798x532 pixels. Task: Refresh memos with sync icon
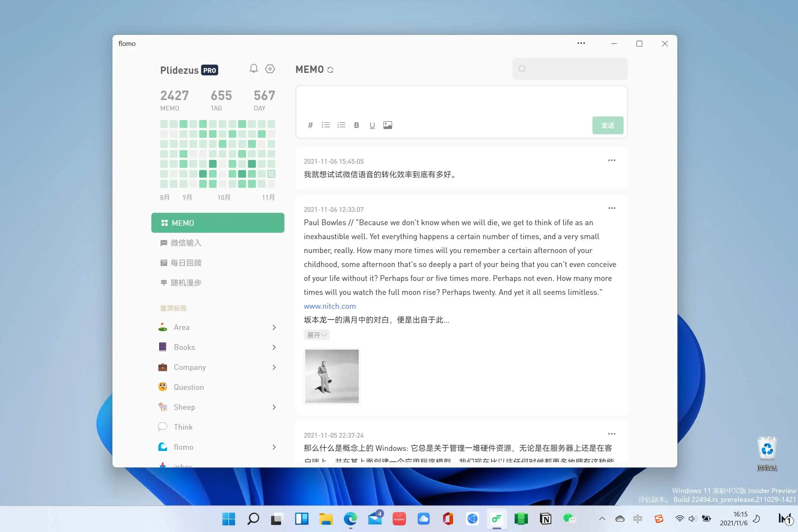[x=330, y=70]
